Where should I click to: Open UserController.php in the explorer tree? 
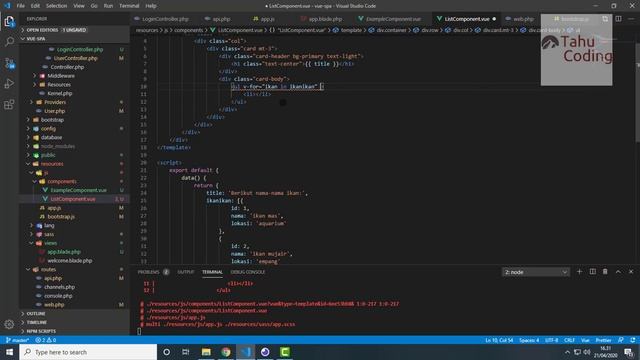tap(76, 58)
